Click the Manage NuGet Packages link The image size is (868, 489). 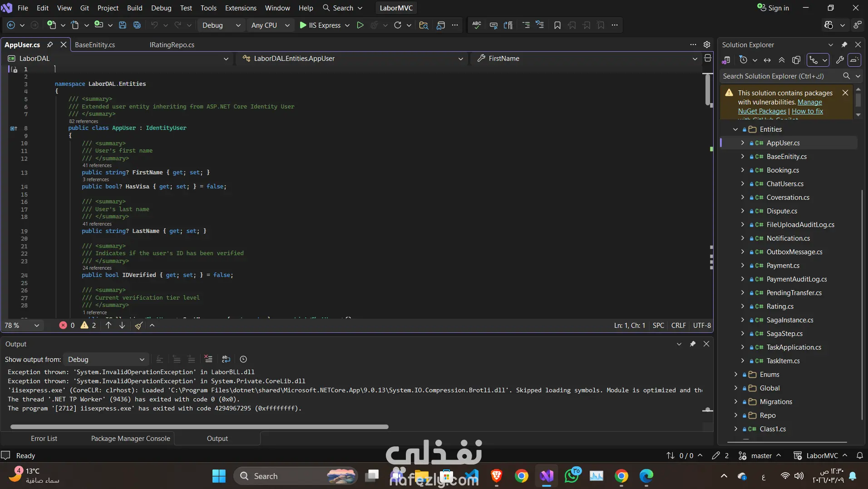tap(780, 107)
